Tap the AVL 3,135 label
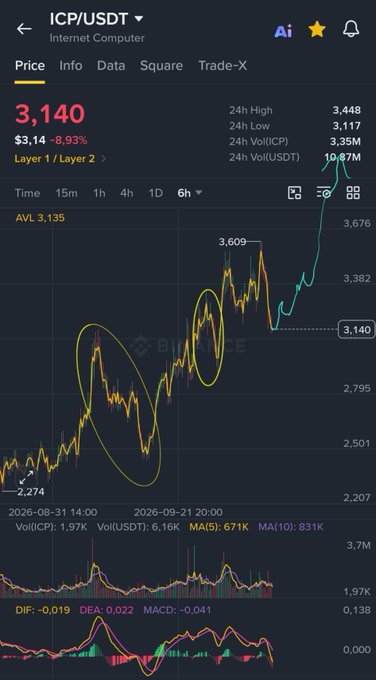Image resolution: width=376 pixels, height=680 pixels. coord(40,218)
